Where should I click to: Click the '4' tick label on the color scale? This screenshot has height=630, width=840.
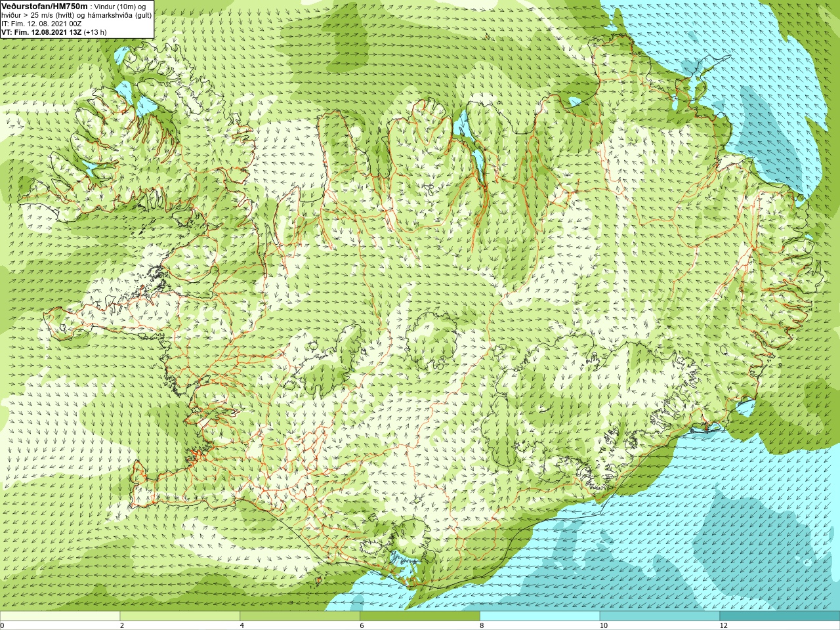point(242,625)
